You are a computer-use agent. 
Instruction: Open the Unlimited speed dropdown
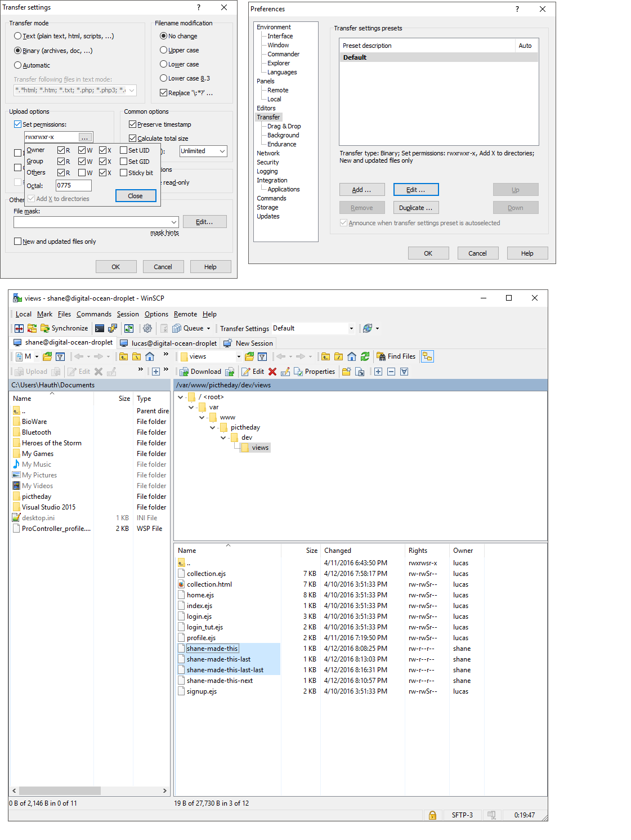coord(222,151)
